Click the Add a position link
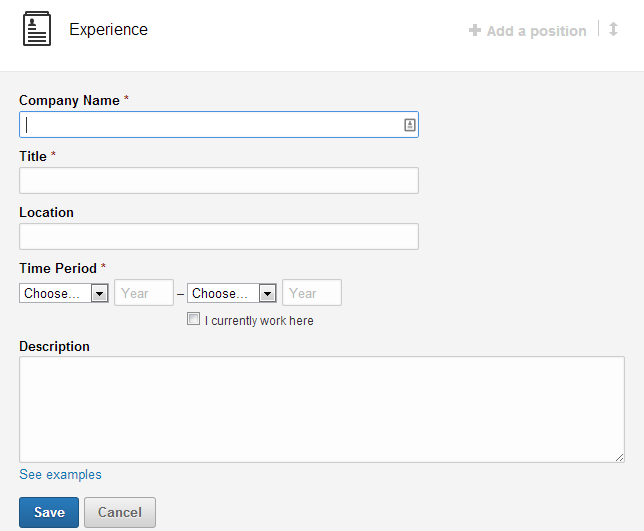 click(x=536, y=31)
